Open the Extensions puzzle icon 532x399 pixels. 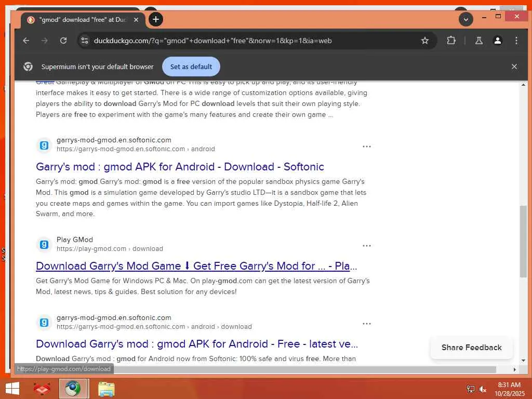451,41
